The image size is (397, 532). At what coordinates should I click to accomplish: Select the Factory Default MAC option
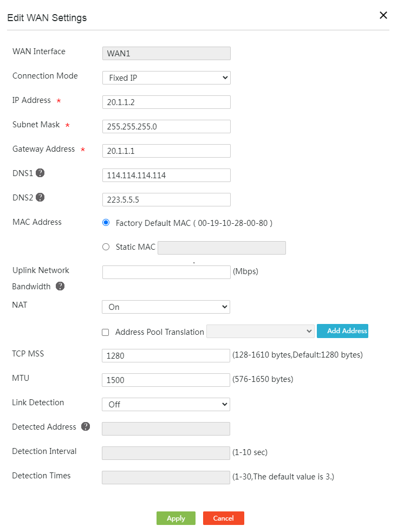click(x=106, y=223)
